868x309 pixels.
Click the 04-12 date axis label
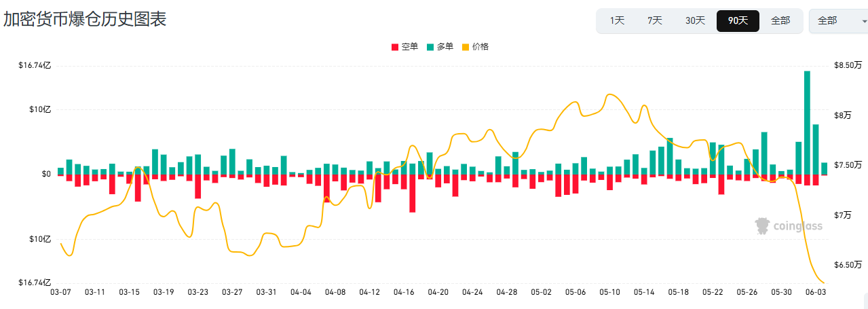tap(369, 292)
